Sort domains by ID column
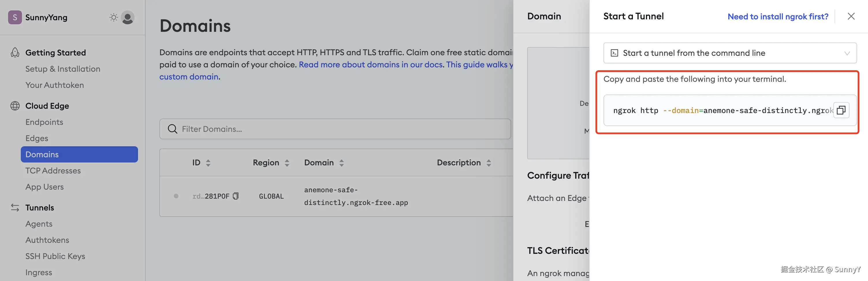 coord(208,163)
